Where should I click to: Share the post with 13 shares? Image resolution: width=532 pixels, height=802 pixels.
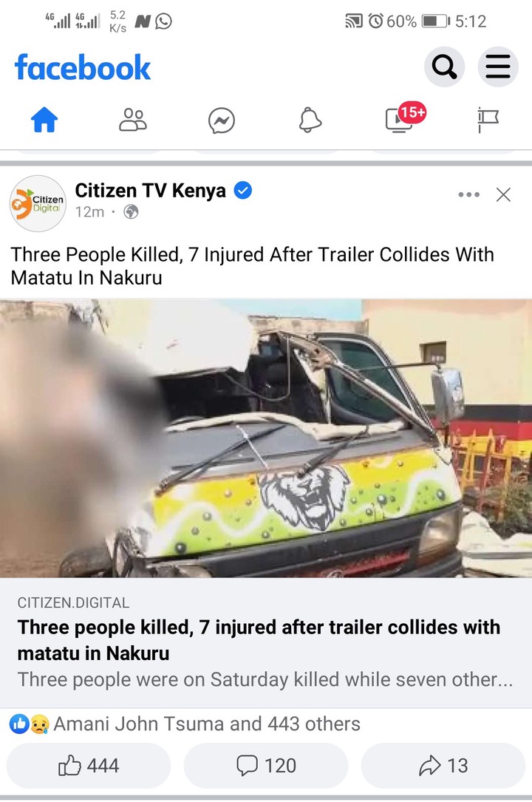pos(443,765)
